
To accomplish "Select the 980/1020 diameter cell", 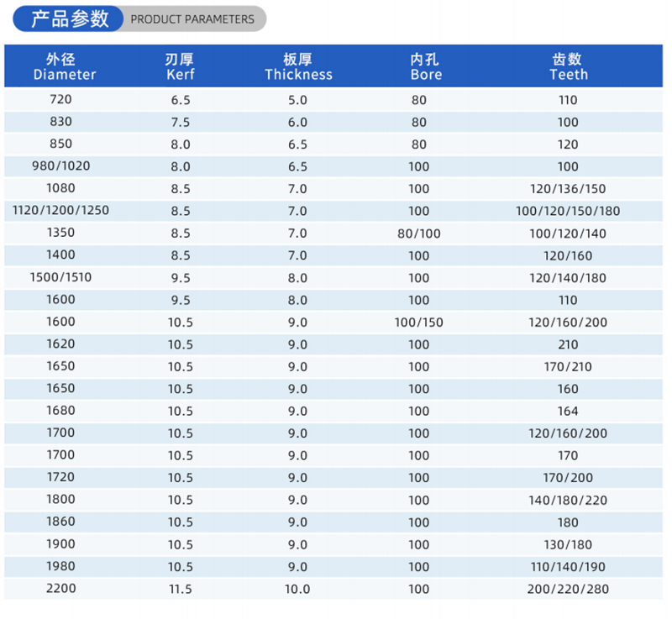I will point(61,166).
